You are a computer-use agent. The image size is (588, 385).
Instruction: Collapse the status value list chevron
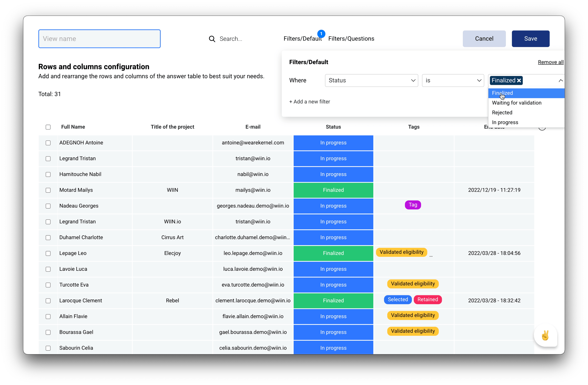click(x=561, y=81)
